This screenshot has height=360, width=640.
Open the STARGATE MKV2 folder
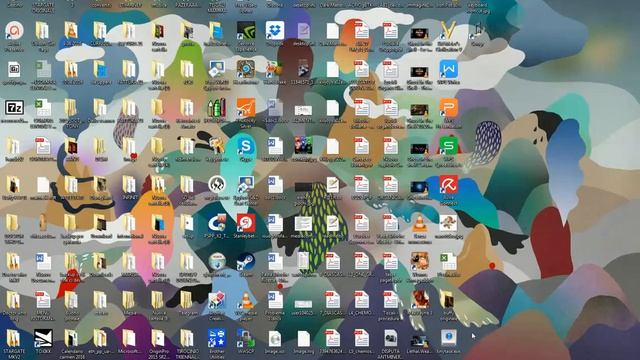[14, 339]
